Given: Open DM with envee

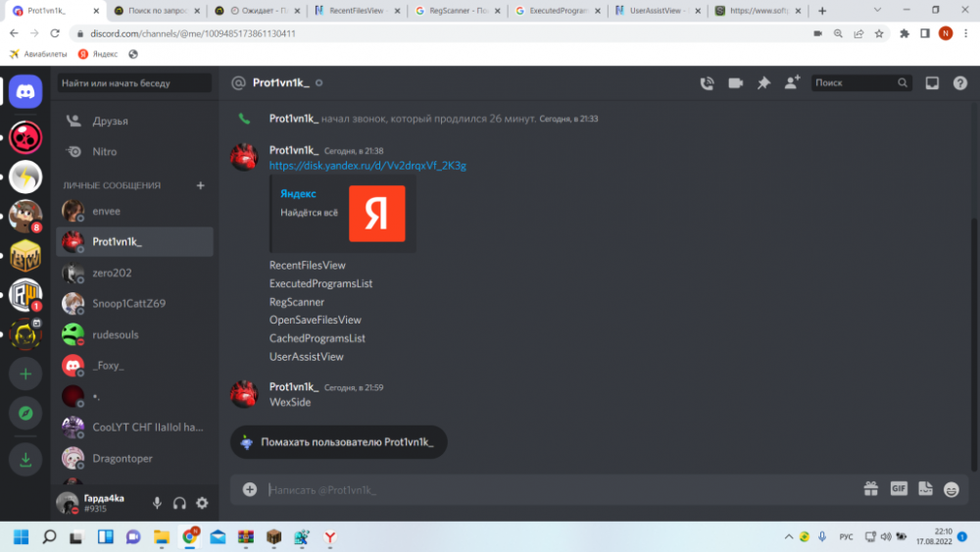Looking at the screenshot, I should pos(135,212).
